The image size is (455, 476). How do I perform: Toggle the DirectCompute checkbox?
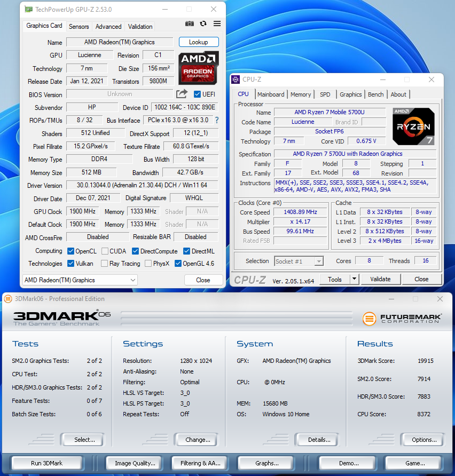136,251
